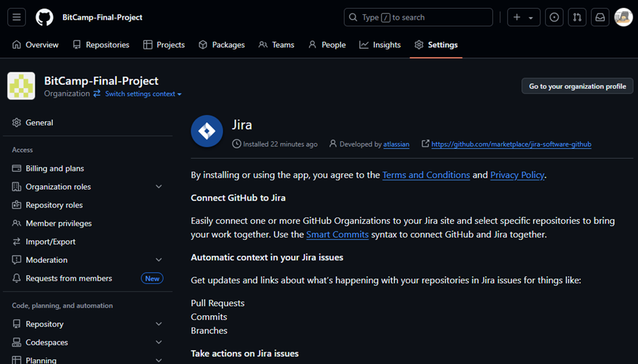Click the General gear icon in sidebar

point(16,122)
